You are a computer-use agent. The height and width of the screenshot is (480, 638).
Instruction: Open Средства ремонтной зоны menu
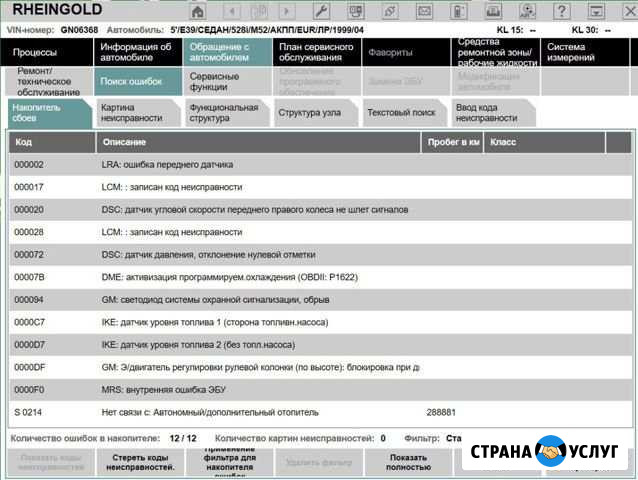click(496, 52)
